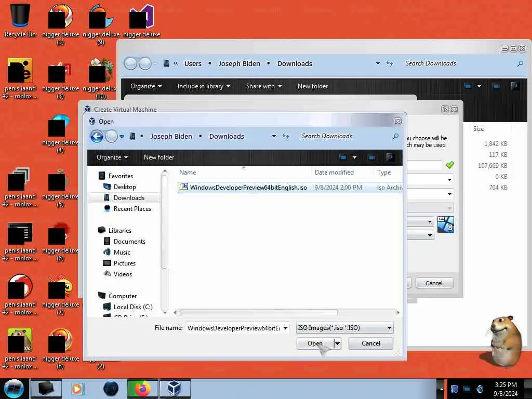Viewport: 532px width, 399px height.
Task: Go forward in the Downloads explorer window
Action: [145, 63]
